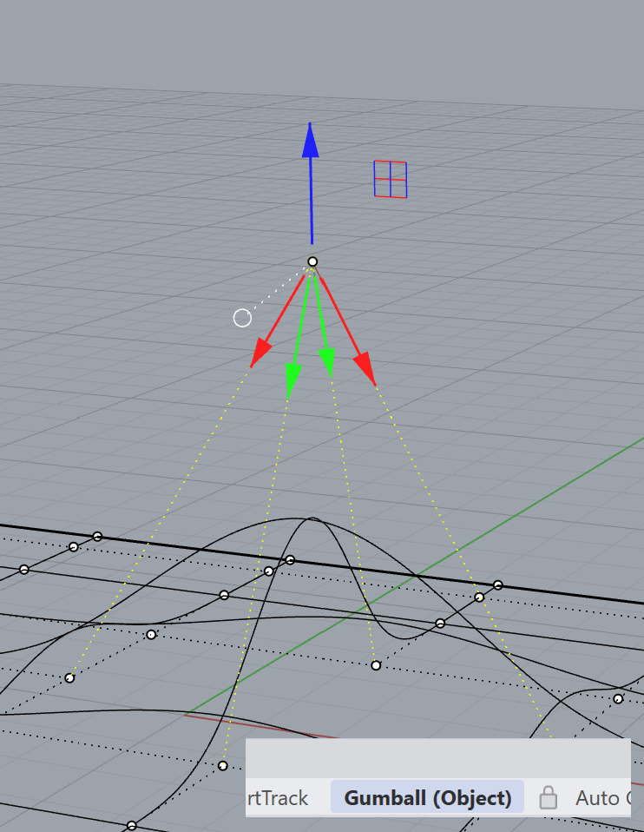Click the blue Z-axis gumball arrow
The width and height of the screenshot is (644, 832).
[310, 143]
